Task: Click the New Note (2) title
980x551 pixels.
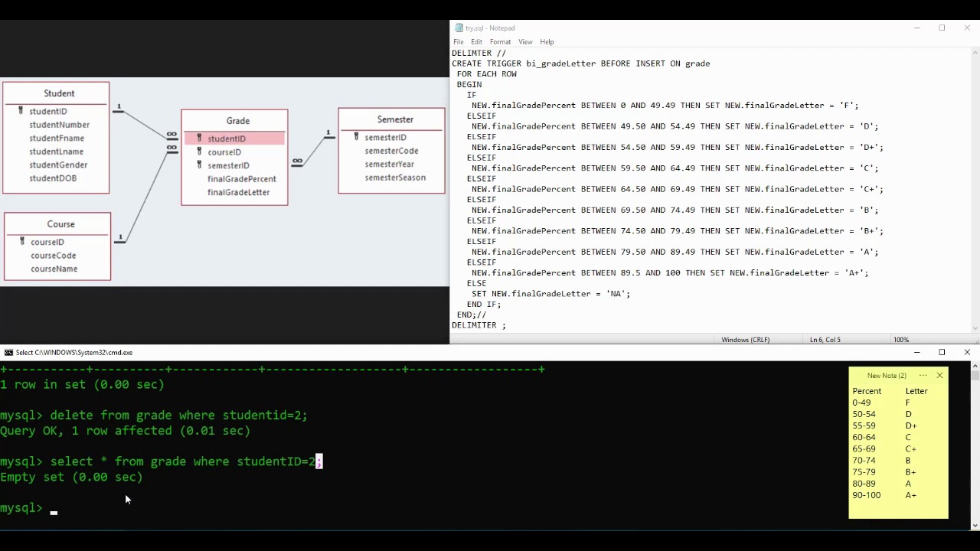Action: tap(887, 376)
